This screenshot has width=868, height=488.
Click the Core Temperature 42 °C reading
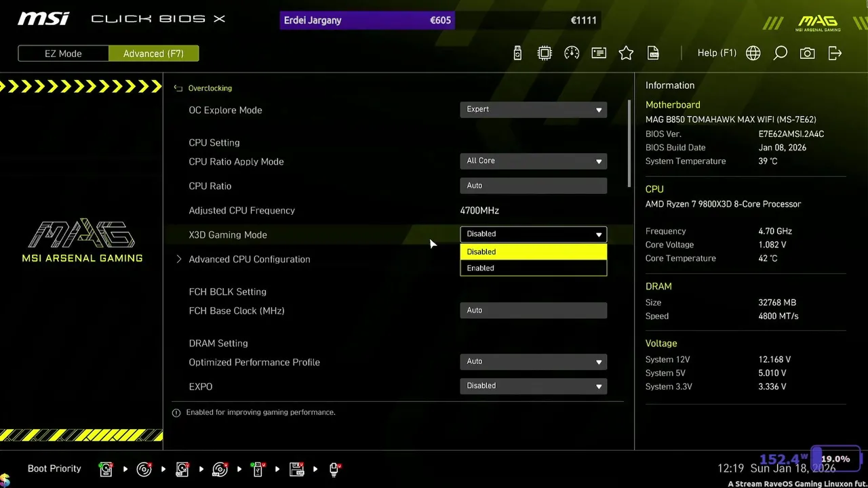[768, 258]
